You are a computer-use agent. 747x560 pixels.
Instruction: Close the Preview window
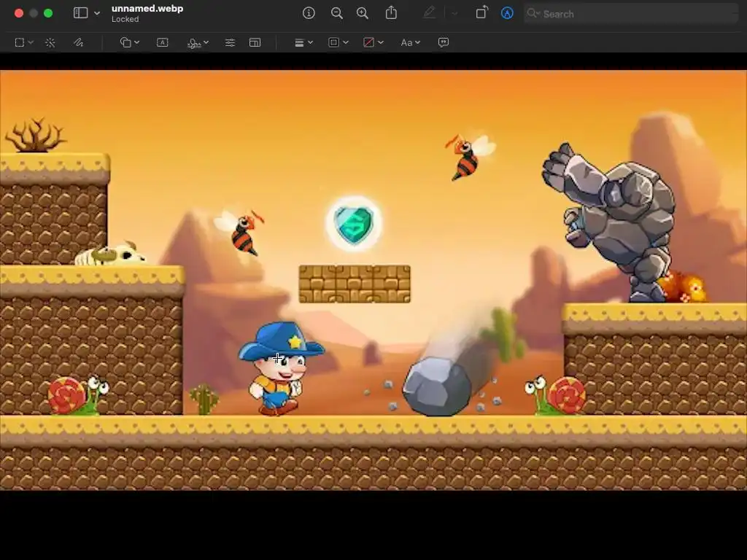[19, 13]
